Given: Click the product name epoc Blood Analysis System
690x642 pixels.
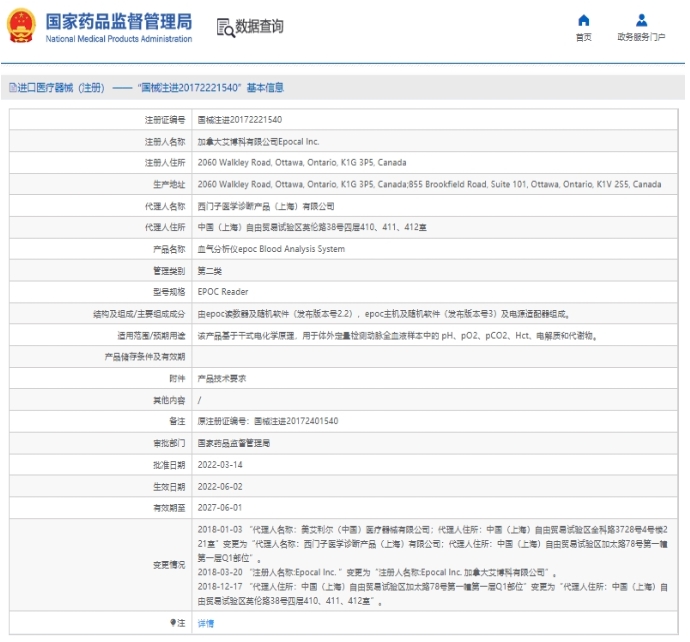Looking at the screenshot, I should [x=270, y=249].
